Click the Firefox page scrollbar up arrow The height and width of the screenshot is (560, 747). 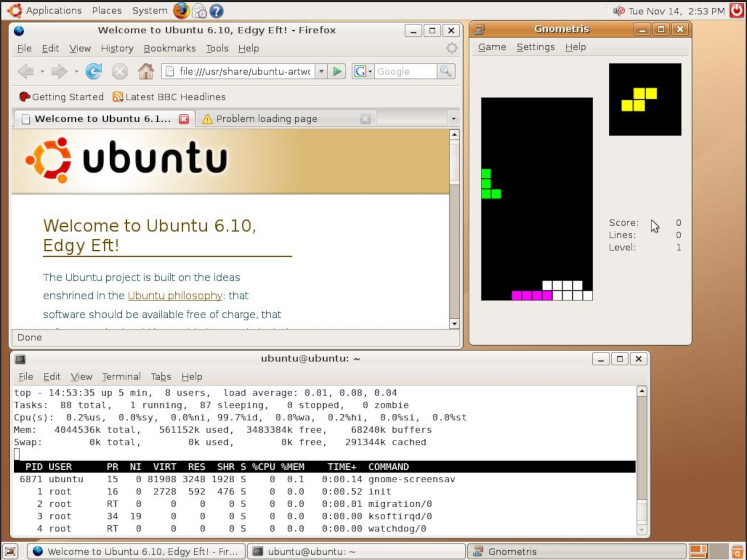point(454,135)
